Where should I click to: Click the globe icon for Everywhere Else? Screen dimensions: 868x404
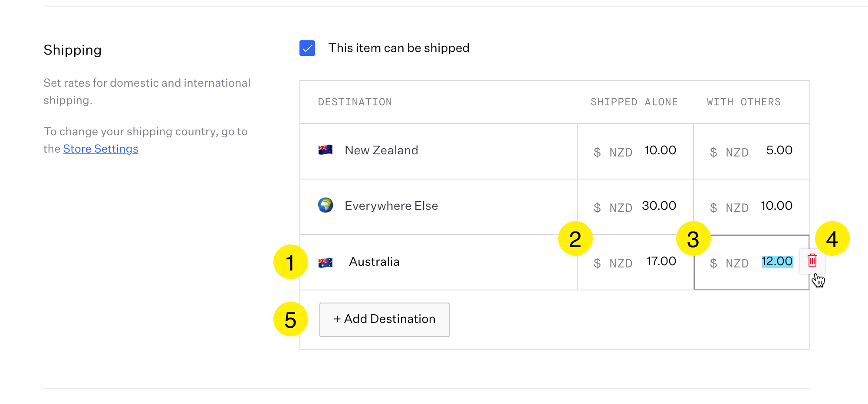pos(325,205)
